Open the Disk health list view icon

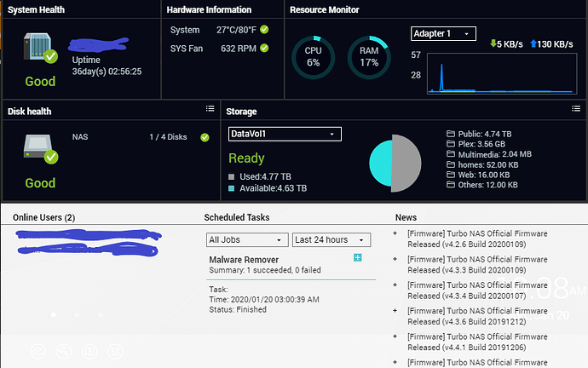(210, 109)
